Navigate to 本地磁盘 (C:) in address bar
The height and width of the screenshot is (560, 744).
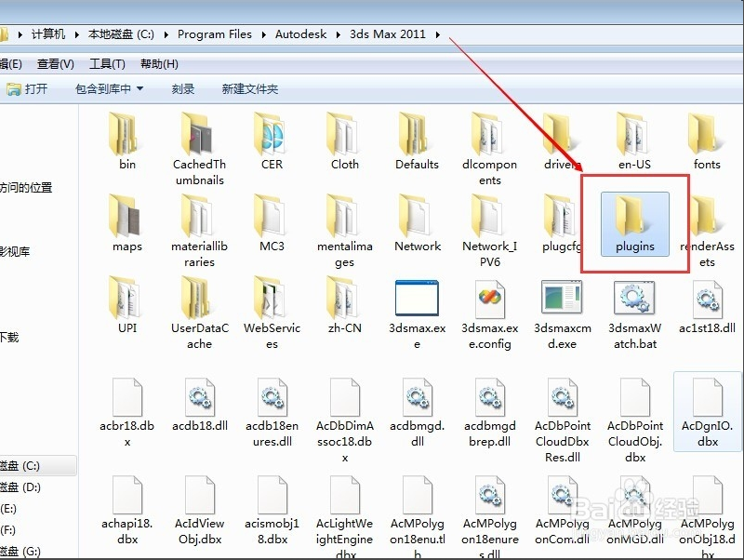121,34
